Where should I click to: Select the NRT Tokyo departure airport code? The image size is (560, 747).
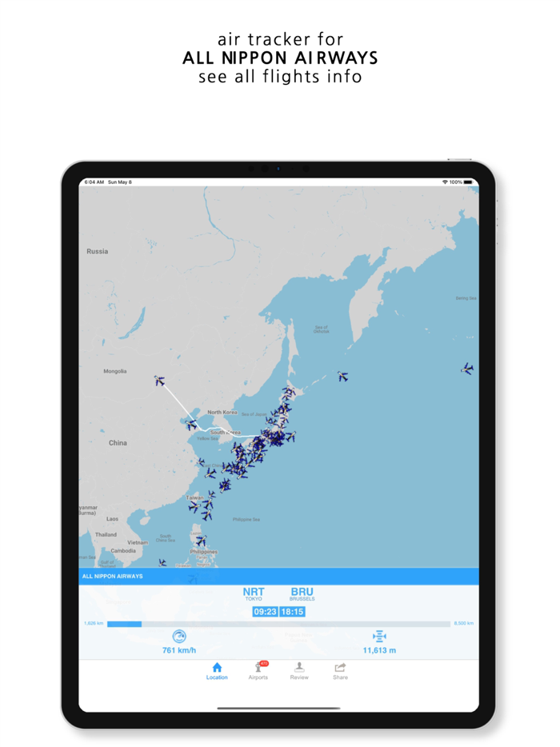[254, 593]
